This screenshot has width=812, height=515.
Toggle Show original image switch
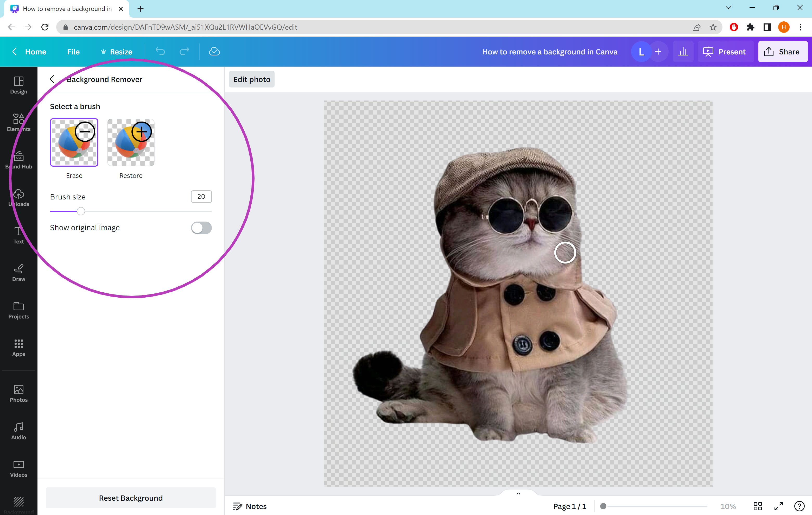click(201, 228)
